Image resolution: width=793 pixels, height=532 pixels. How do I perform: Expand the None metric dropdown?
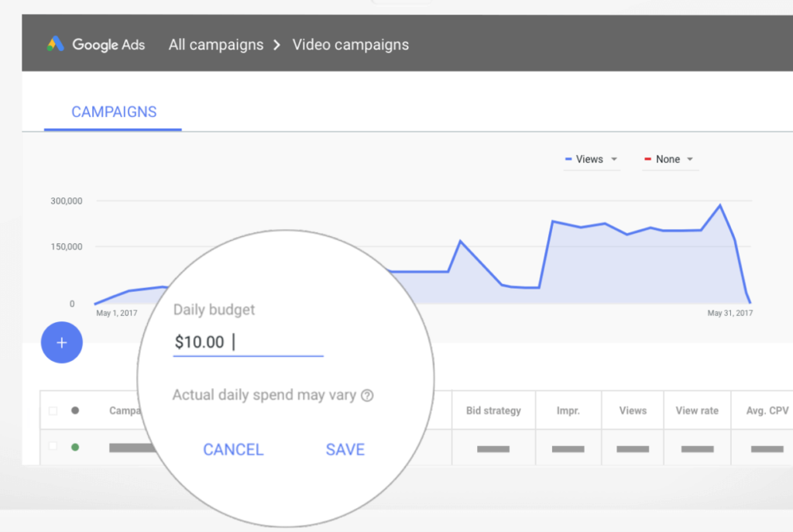tap(690, 160)
